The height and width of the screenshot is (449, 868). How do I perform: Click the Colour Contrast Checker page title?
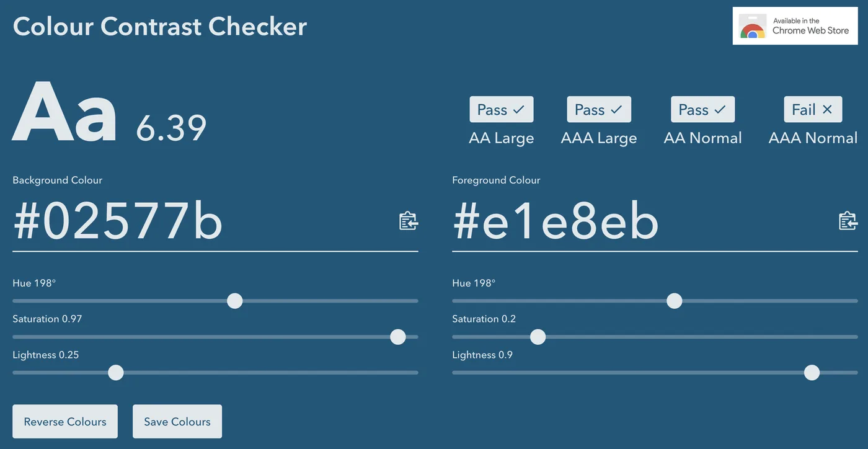click(160, 27)
